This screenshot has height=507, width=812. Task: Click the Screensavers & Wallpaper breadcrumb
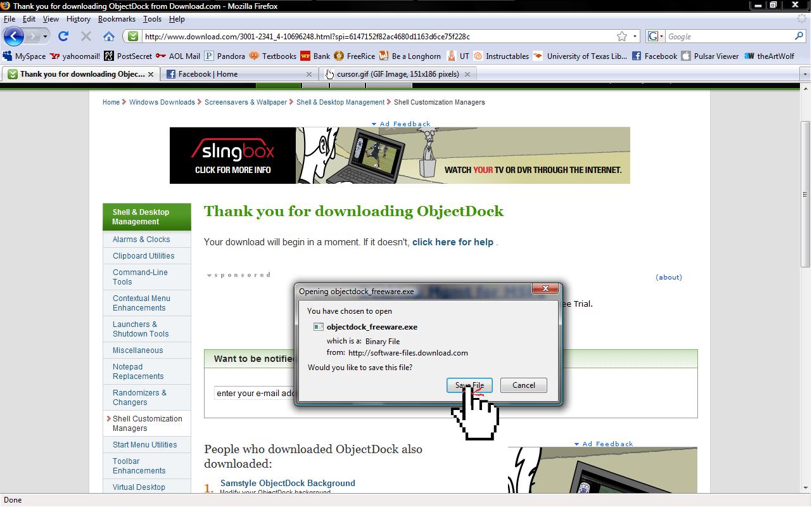pyautogui.click(x=246, y=102)
